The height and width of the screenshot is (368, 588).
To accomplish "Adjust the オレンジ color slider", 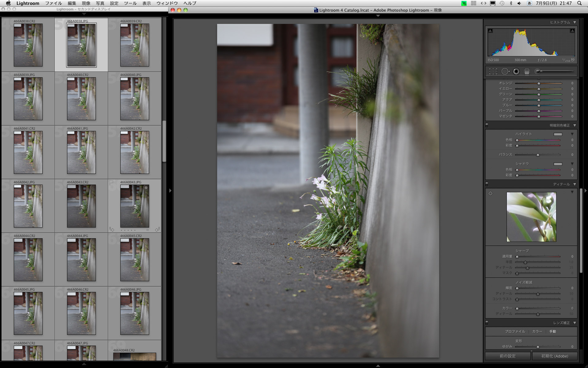I will [x=539, y=83].
